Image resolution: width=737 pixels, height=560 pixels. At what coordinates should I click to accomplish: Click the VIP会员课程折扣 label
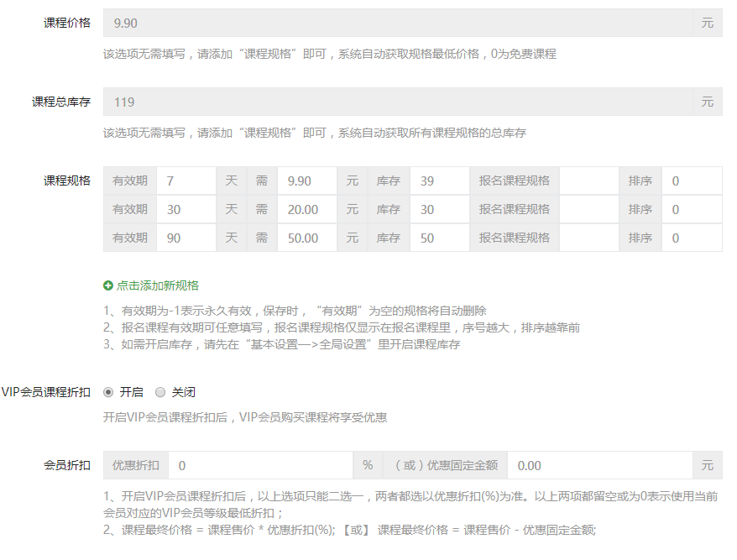(x=45, y=392)
